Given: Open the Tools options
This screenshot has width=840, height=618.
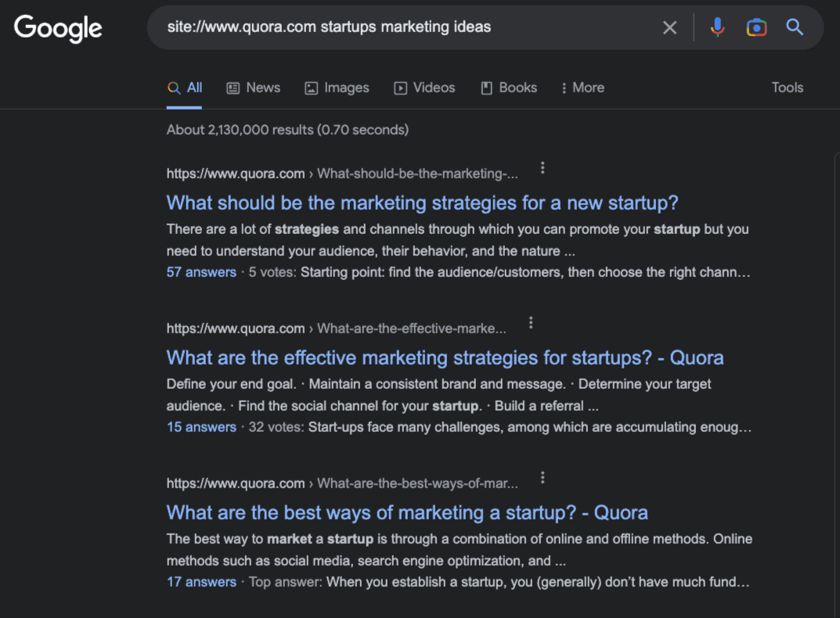Looking at the screenshot, I should 787,88.
